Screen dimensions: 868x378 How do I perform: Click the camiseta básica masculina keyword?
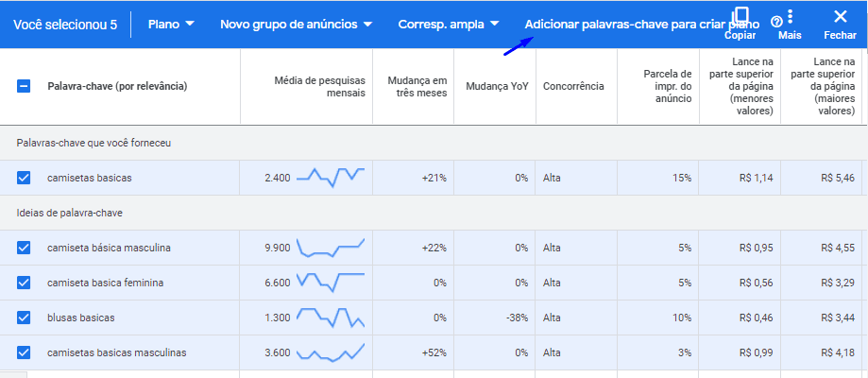[x=109, y=248]
